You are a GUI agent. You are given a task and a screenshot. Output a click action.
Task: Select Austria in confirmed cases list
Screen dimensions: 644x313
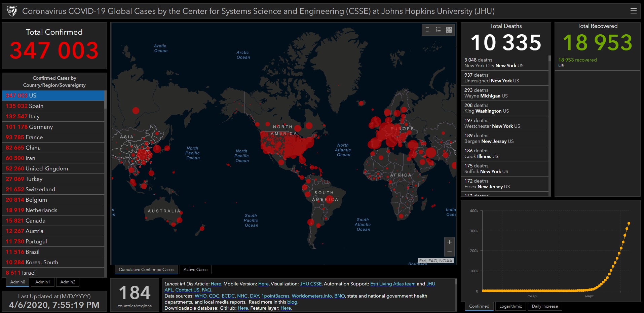53,231
